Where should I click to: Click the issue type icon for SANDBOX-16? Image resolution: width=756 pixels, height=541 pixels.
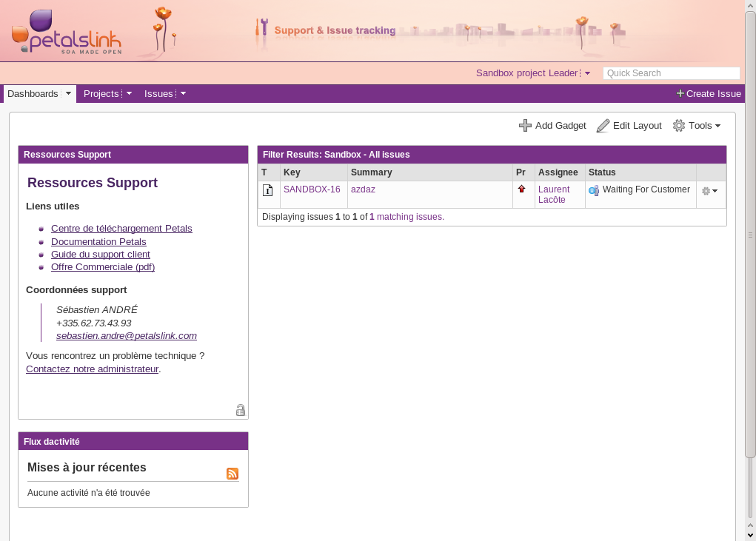[268, 190]
